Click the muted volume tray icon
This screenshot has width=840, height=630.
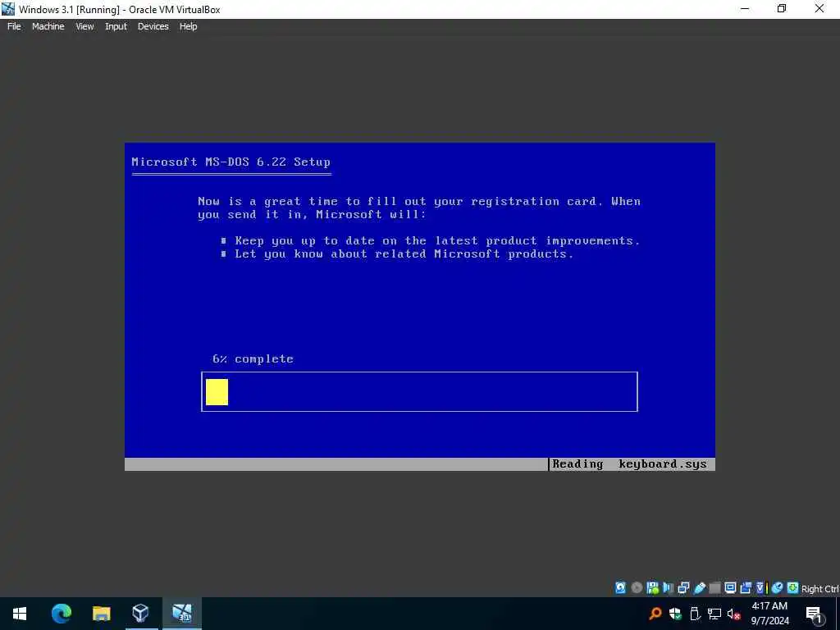point(734,614)
